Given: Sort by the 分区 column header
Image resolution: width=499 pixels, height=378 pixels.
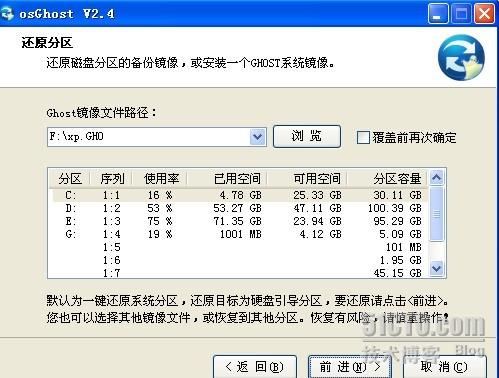Looking at the screenshot, I should [x=70, y=179].
